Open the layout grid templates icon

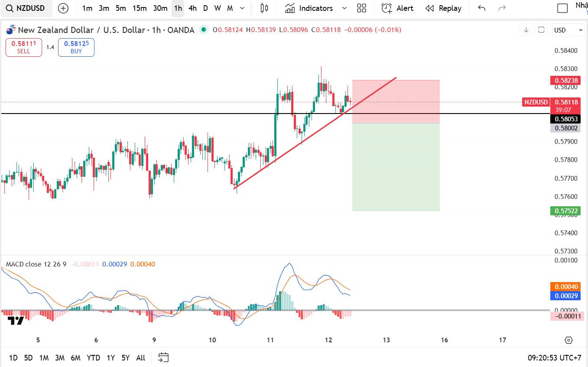click(x=361, y=8)
